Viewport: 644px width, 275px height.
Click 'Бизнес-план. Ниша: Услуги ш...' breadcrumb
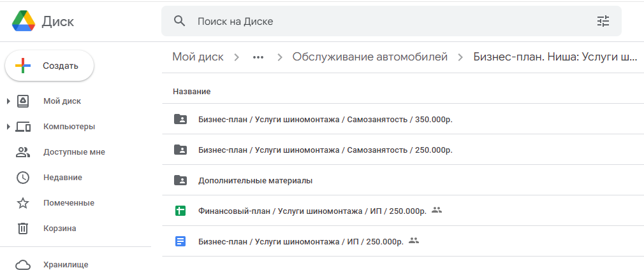click(555, 57)
